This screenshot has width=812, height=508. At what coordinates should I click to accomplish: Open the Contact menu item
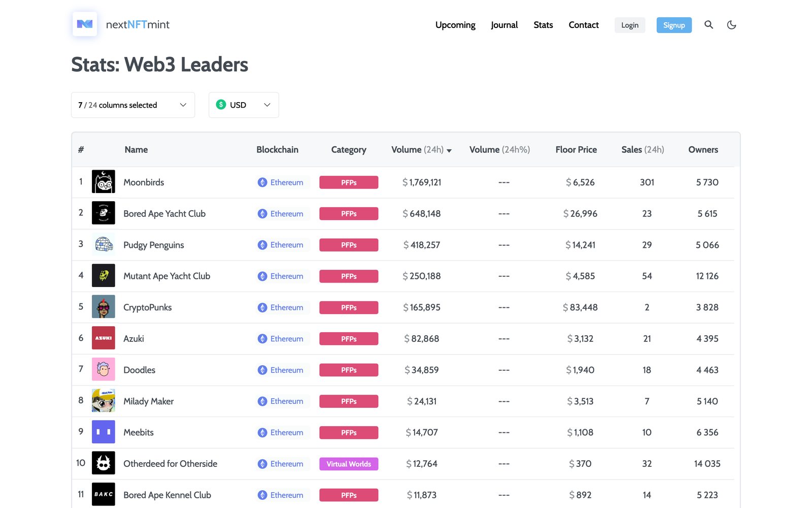(584, 25)
